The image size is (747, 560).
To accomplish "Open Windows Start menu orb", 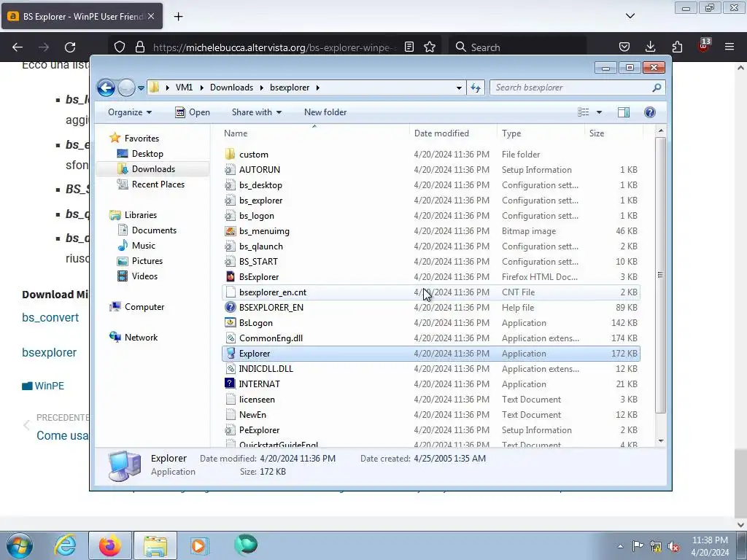I will 20,545.
